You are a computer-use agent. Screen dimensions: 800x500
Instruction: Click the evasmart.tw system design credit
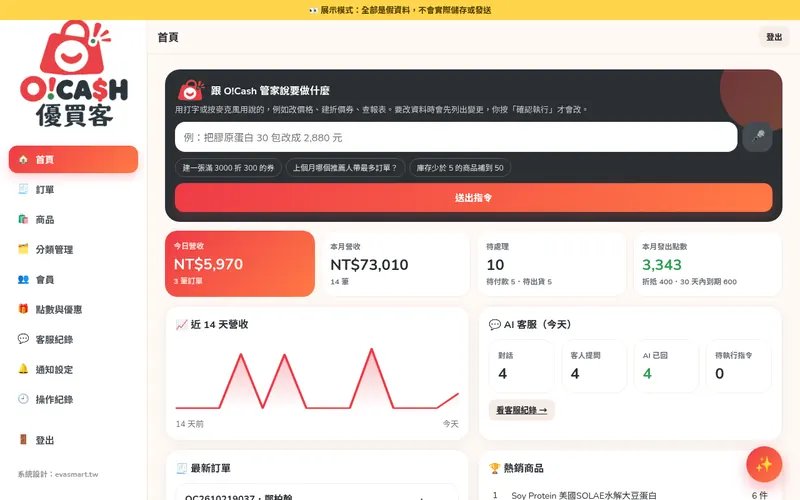58,474
